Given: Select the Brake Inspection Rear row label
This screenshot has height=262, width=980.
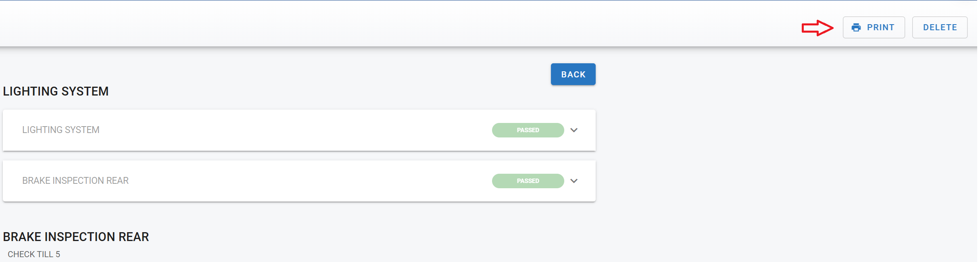Looking at the screenshot, I should pyautogui.click(x=75, y=181).
